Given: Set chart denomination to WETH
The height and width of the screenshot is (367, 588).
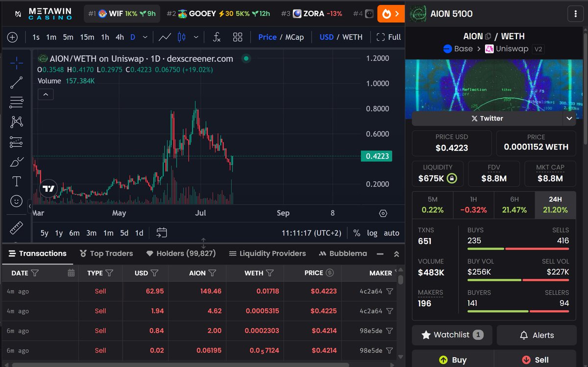Looking at the screenshot, I should click(x=352, y=37).
